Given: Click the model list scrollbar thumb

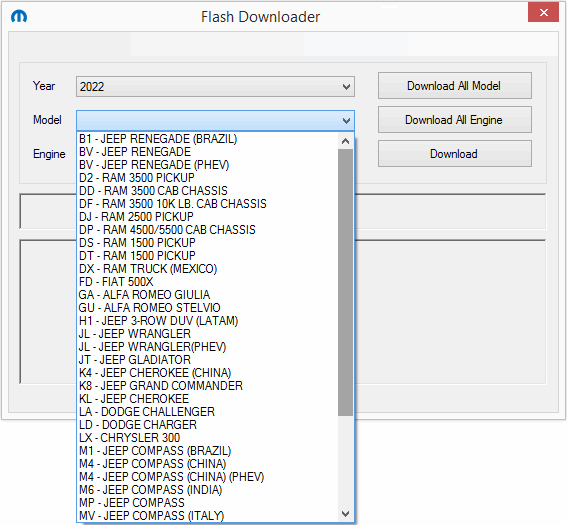Looking at the screenshot, I should point(345,282).
